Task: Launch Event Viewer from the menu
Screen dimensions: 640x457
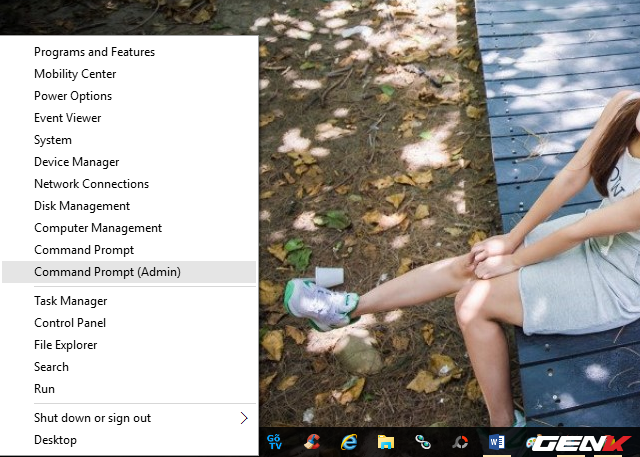Action: click(129, 118)
